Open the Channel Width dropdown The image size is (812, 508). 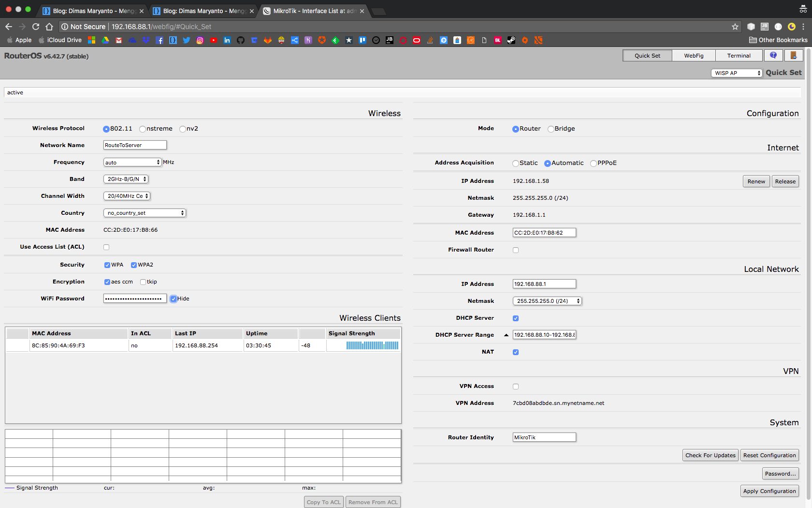(127, 196)
